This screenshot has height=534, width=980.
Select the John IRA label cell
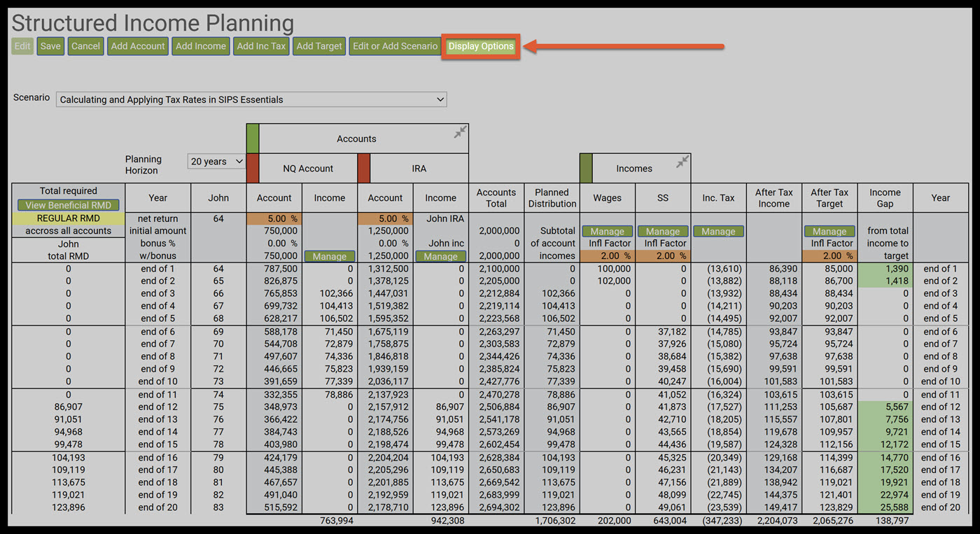(x=446, y=218)
